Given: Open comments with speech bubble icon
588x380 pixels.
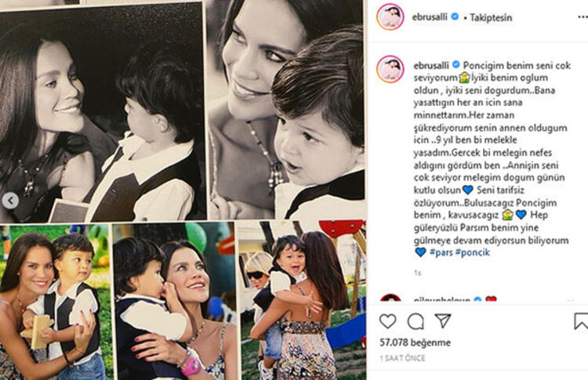Looking at the screenshot, I should click(416, 321).
